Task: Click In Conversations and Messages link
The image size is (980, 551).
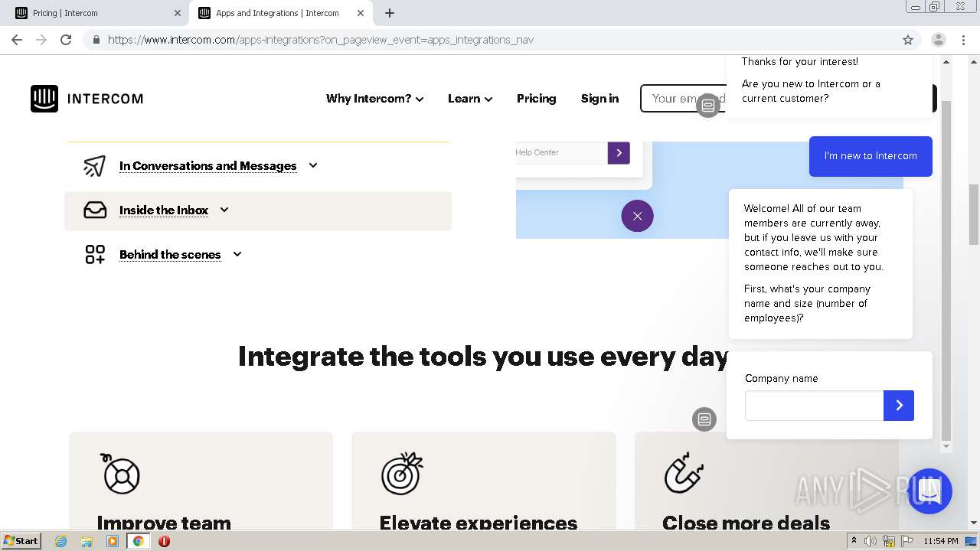Action: 207,166
